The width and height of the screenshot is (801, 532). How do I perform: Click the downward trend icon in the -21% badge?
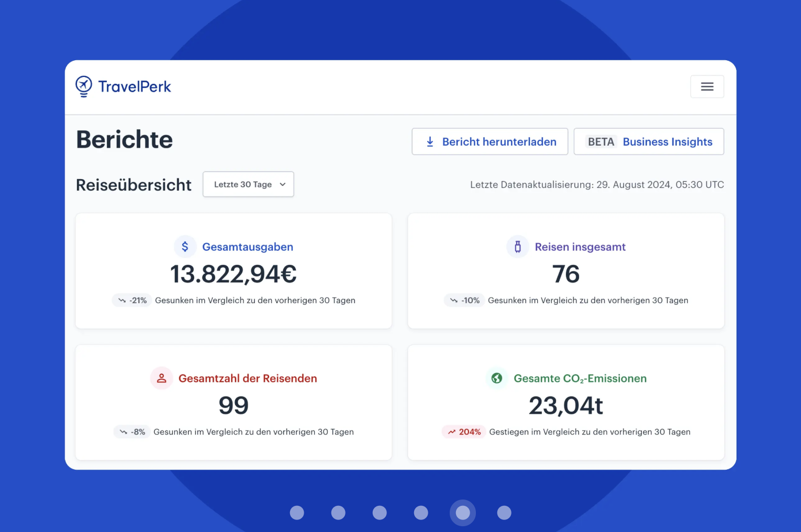pos(122,301)
